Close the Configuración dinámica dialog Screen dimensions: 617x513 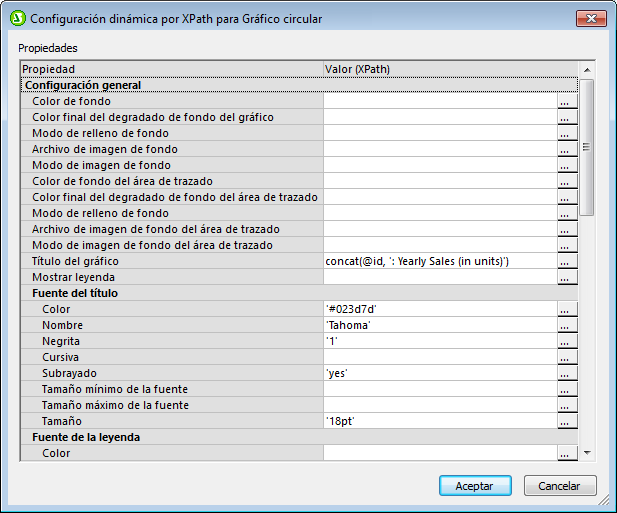[588, 18]
